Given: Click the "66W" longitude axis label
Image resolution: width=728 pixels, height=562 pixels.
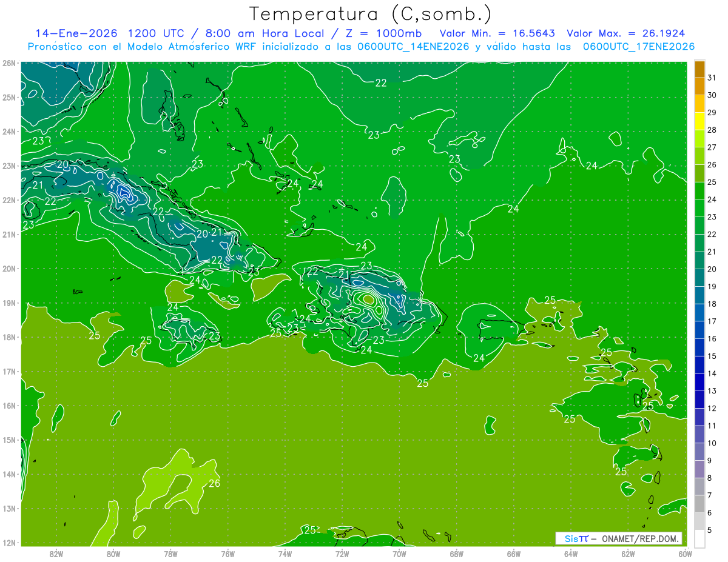Looking at the screenshot, I should coord(513,554).
